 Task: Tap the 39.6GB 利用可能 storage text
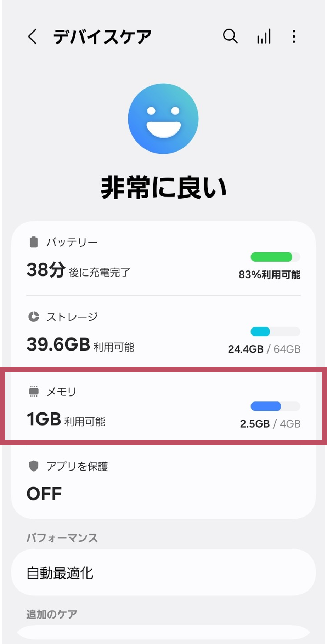(x=80, y=345)
